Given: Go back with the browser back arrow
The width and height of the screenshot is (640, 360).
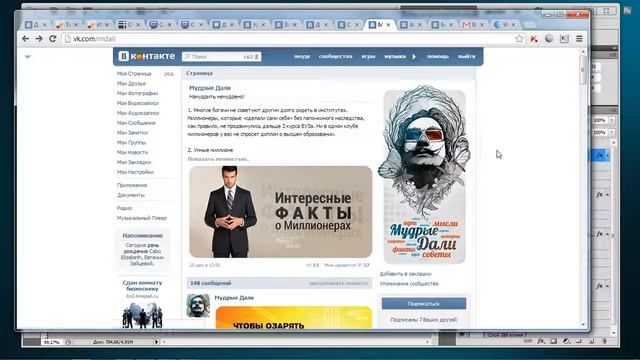Looking at the screenshot, I should tap(25, 39).
